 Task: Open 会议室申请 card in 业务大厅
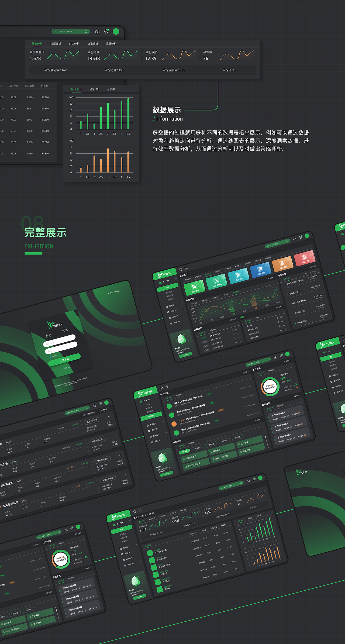(216, 282)
